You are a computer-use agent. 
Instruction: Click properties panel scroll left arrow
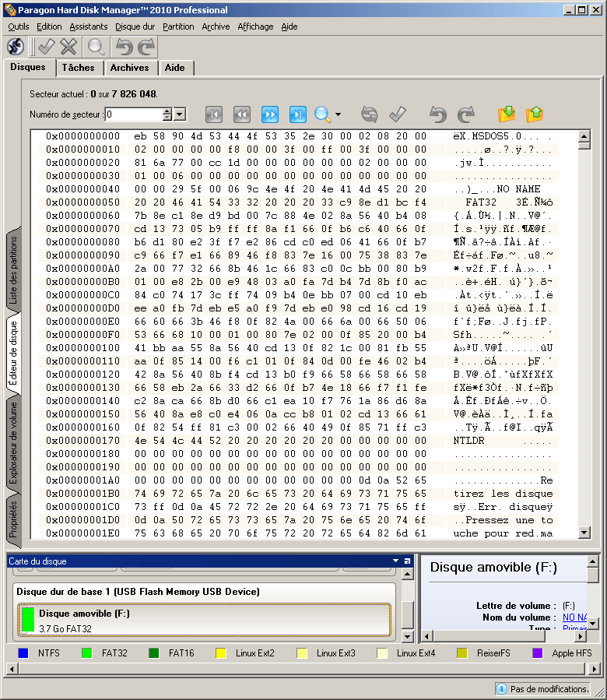[426, 635]
